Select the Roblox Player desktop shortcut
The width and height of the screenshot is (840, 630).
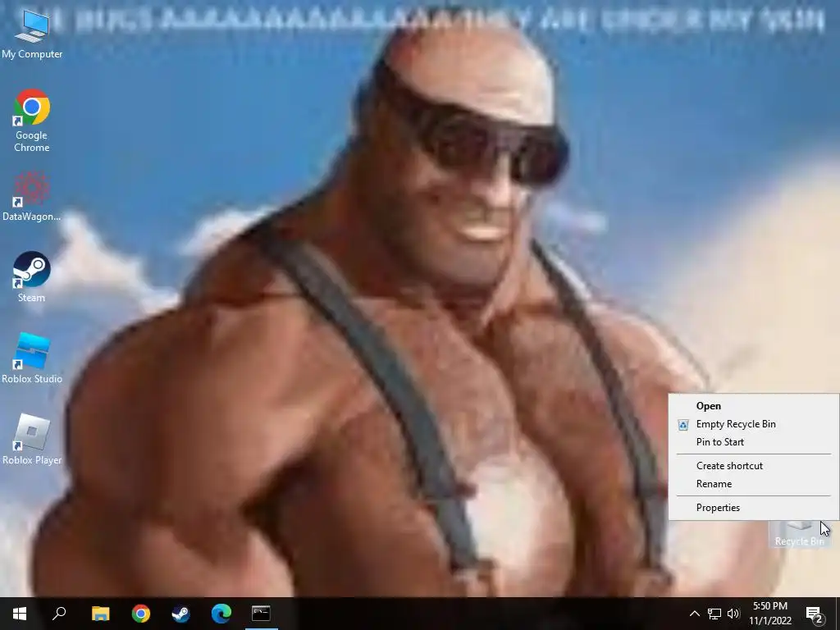[32, 440]
